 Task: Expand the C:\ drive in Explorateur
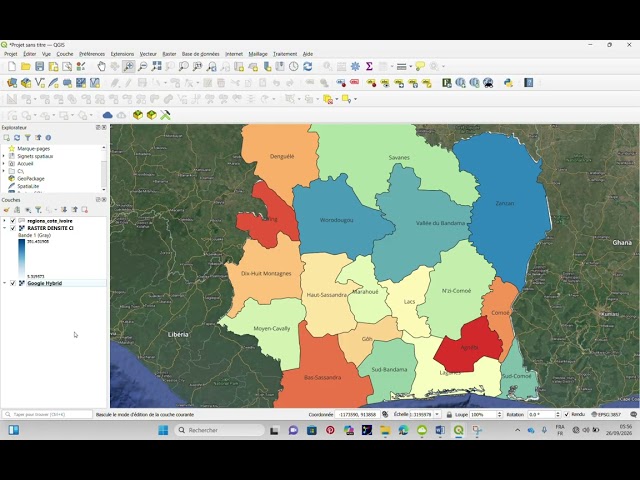[x=4, y=171]
